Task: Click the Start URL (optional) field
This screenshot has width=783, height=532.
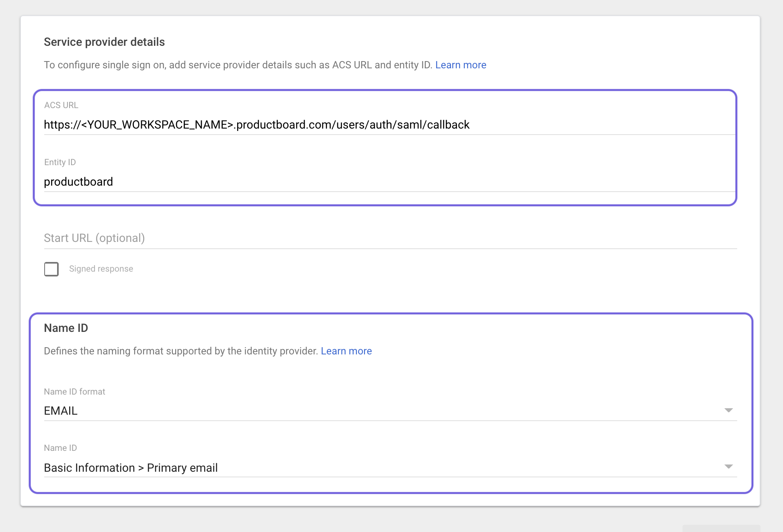Action: 390,238
